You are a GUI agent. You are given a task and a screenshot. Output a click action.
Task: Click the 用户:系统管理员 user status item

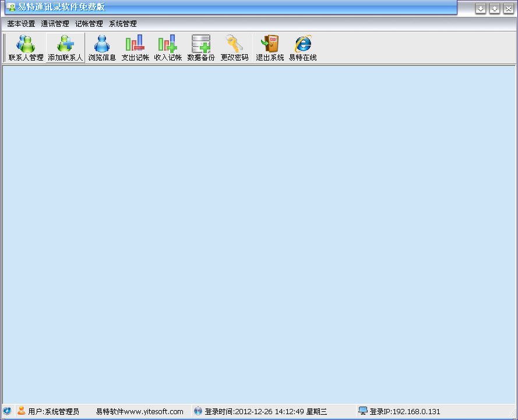tap(53, 411)
